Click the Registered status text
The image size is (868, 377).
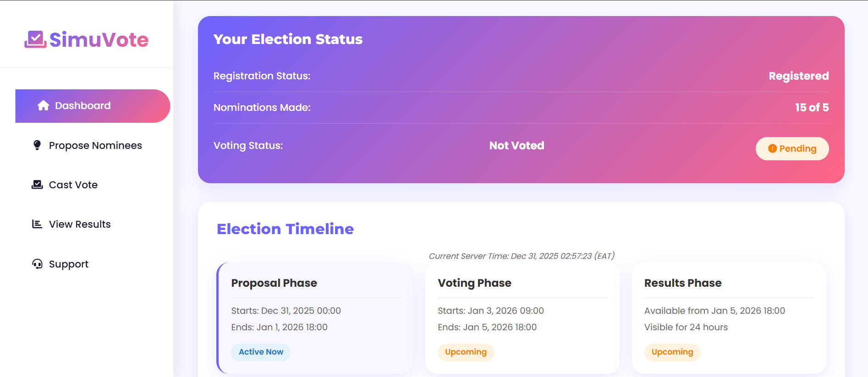click(798, 76)
